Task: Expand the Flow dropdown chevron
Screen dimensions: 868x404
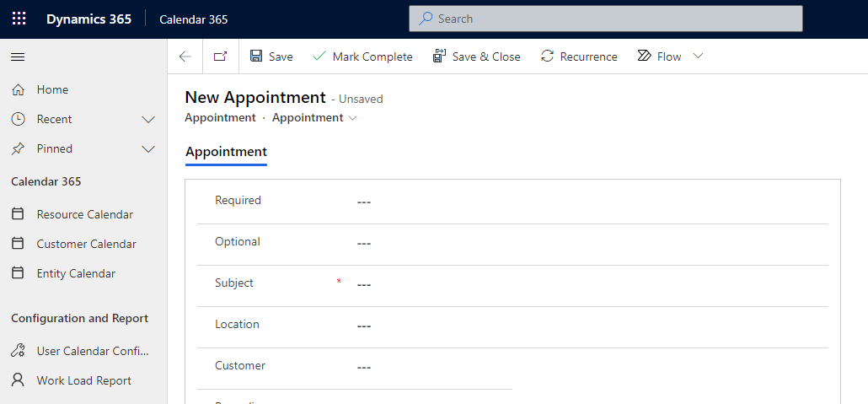Action: point(698,57)
